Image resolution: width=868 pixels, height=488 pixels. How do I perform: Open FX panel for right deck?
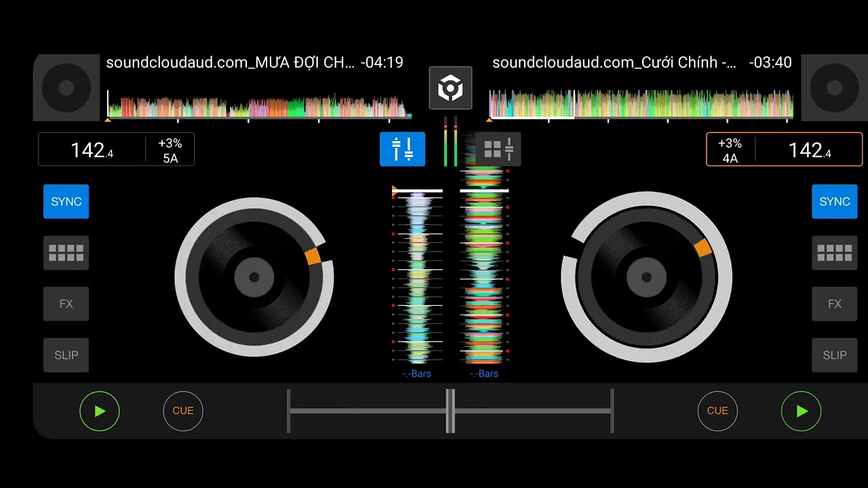tap(835, 304)
